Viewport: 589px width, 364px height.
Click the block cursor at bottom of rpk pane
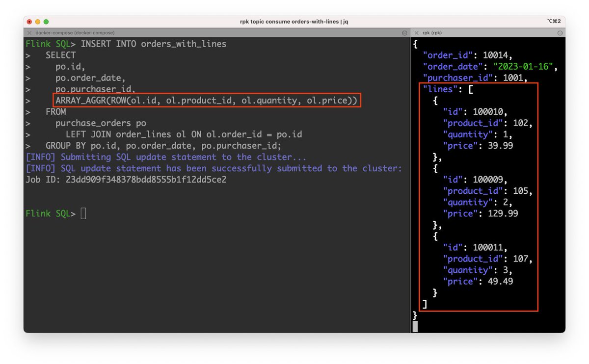[x=415, y=327]
